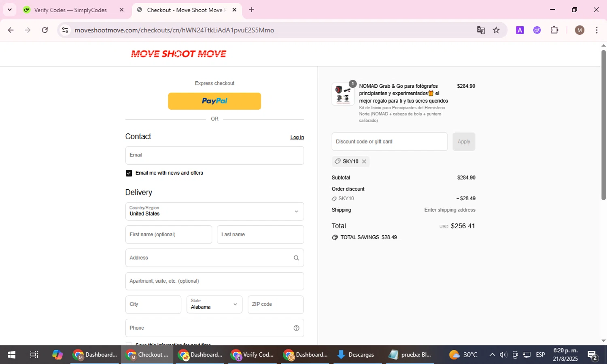Open a new browser tab
The image size is (607, 364).
click(x=252, y=10)
